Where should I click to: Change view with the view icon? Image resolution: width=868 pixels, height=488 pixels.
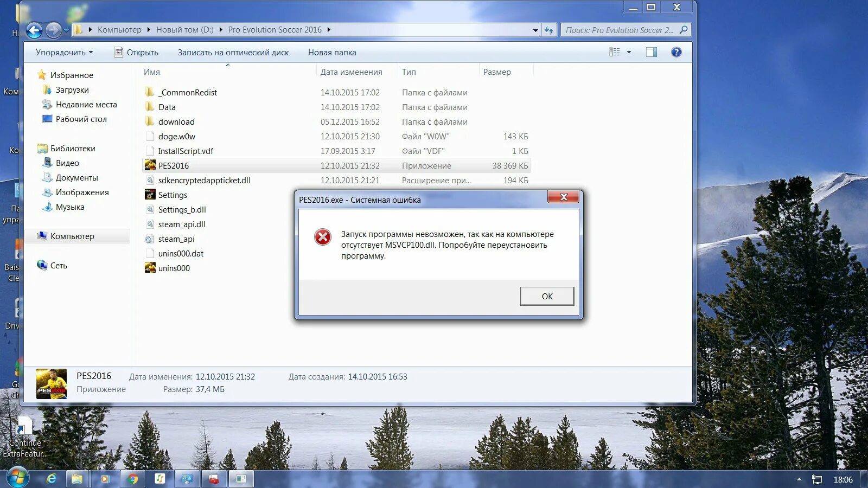[x=614, y=52]
